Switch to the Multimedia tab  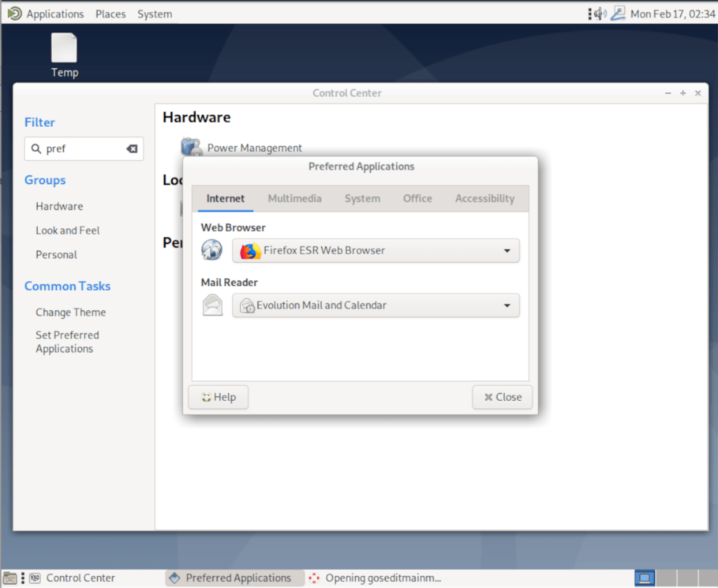[x=294, y=198]
